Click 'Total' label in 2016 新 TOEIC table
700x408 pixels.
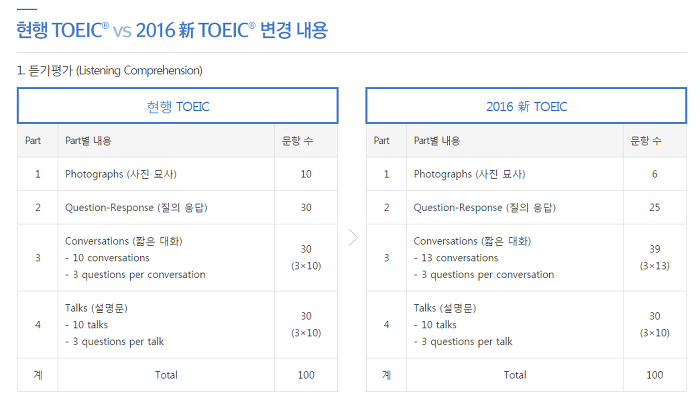click(x=515, y=375)
